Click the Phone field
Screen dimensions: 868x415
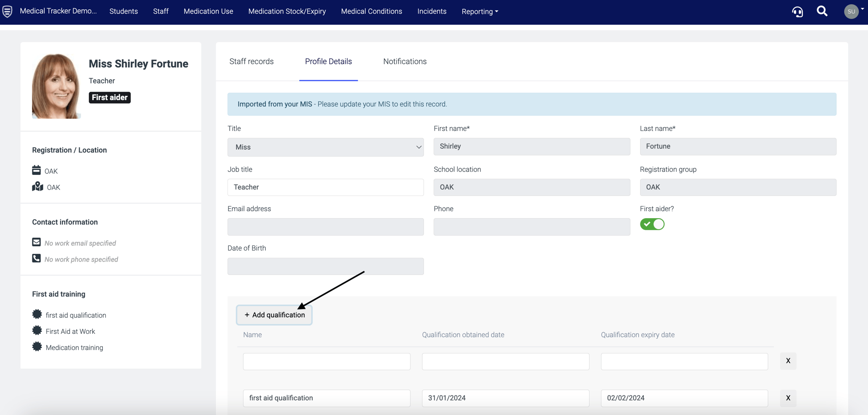532,227
